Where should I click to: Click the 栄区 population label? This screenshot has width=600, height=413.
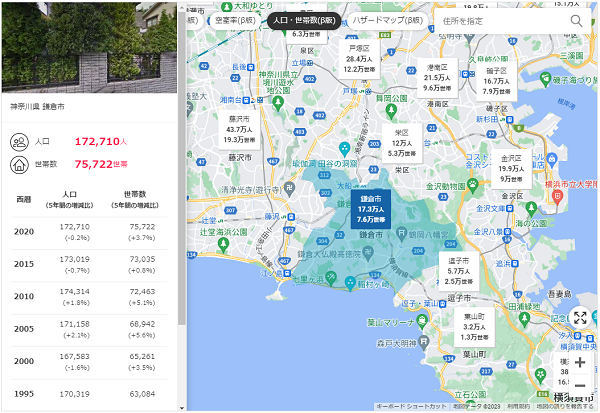point(402,143)
